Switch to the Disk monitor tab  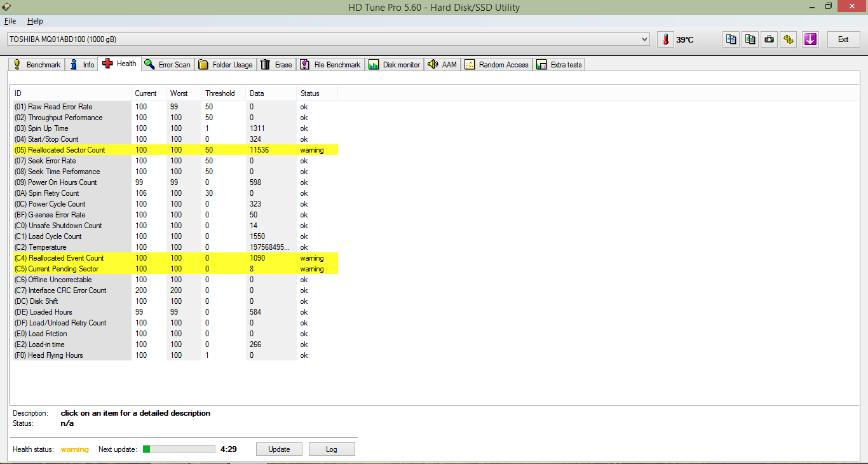pyautogui.click(x=395, y=64)
